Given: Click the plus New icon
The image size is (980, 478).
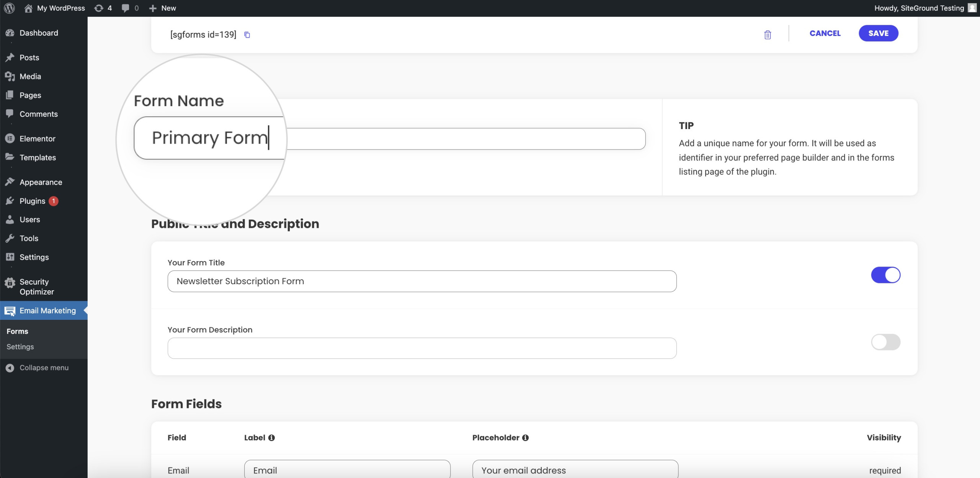Looking at the screenshot, I should [153, 8].
